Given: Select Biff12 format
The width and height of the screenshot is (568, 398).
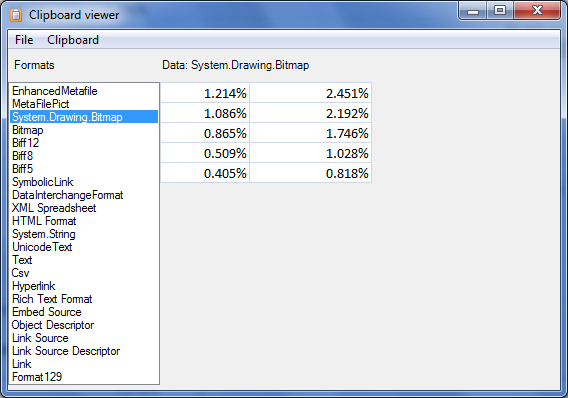Looking at the screenshot, I should click(x=84, y=143).
